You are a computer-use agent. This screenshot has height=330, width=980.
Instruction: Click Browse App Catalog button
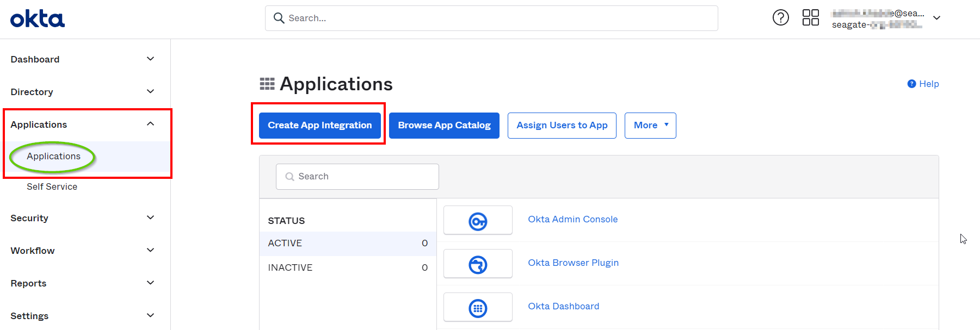[444, 126]
